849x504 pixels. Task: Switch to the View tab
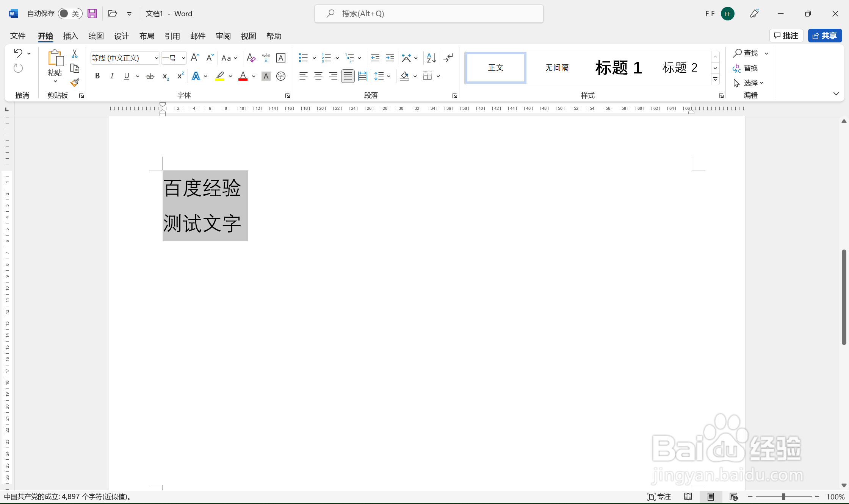248,36
